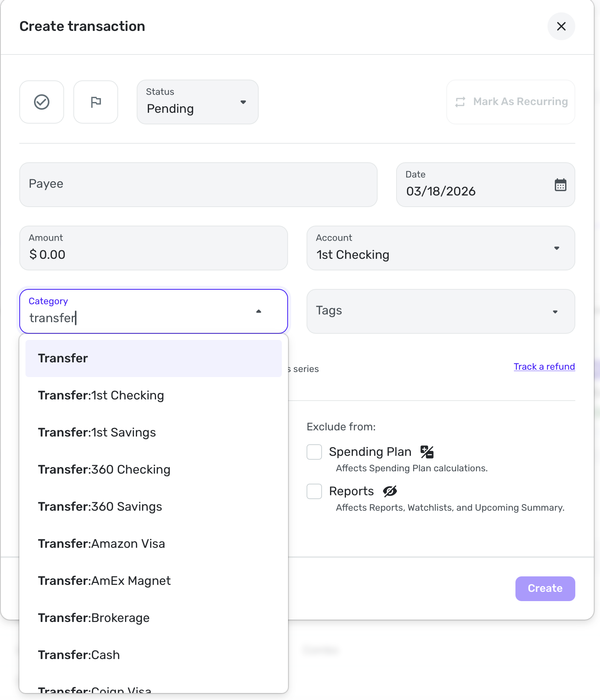Screen dimensions: 600x700
Task: Collapse the Category dropdown arrow
Action: coord(259,311)
